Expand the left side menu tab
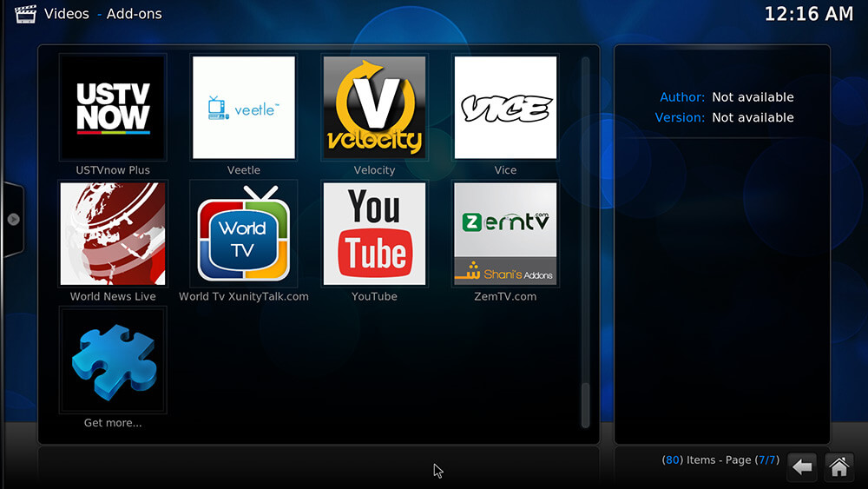This screenshot has width=868, height=489. 13,220
